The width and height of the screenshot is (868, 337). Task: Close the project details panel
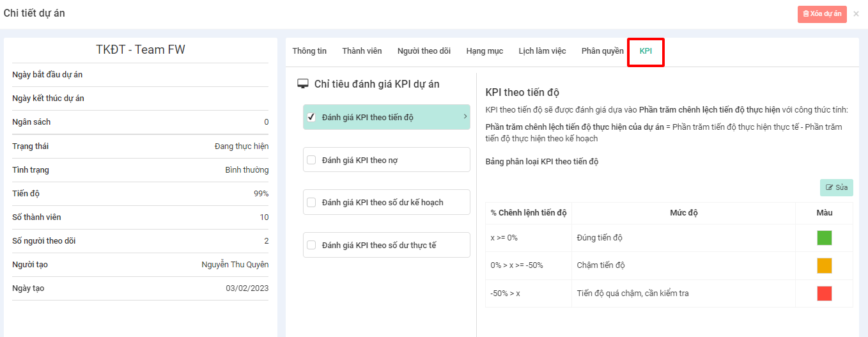856,13
